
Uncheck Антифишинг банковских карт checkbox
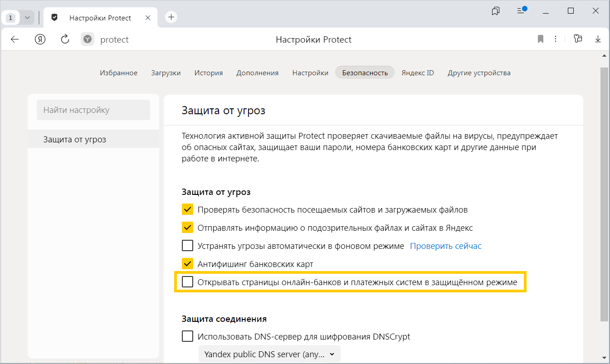(187, 264)
